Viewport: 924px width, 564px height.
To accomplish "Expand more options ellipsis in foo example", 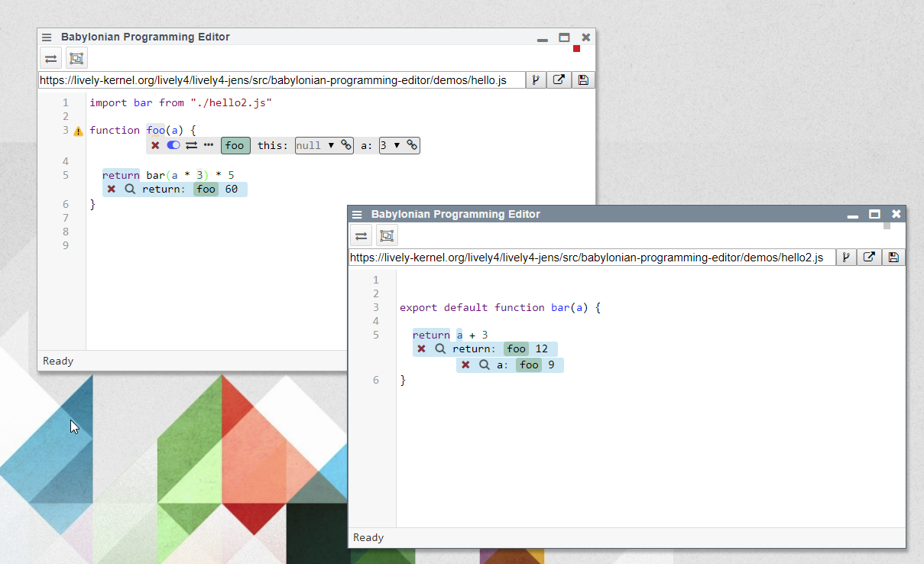I will click(x=209, y=145).
